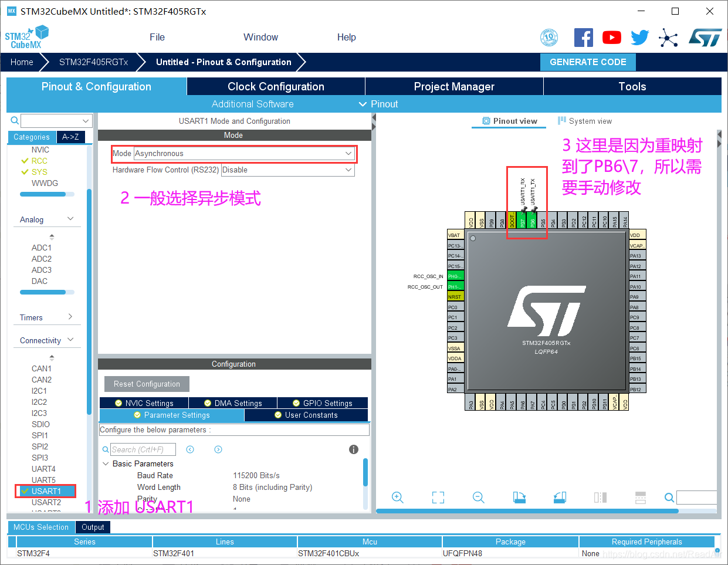Zoom out of the pinout view
This screenshot has width=728, height=565.
pos(479,498)
